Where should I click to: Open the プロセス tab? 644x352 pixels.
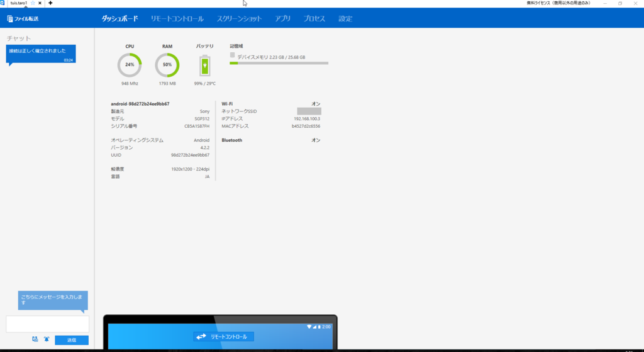pyautogui.click(x=314, y=18)
